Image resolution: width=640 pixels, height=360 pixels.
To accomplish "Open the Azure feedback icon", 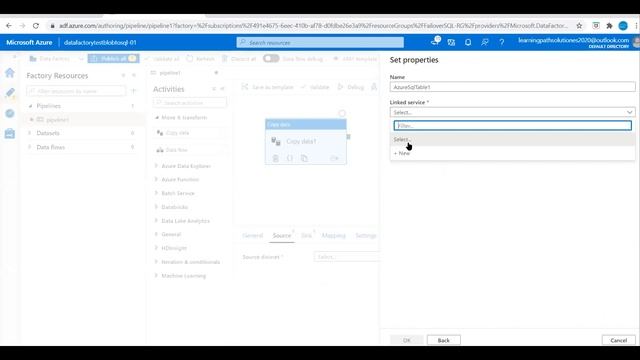I will (x=484, y=42).
